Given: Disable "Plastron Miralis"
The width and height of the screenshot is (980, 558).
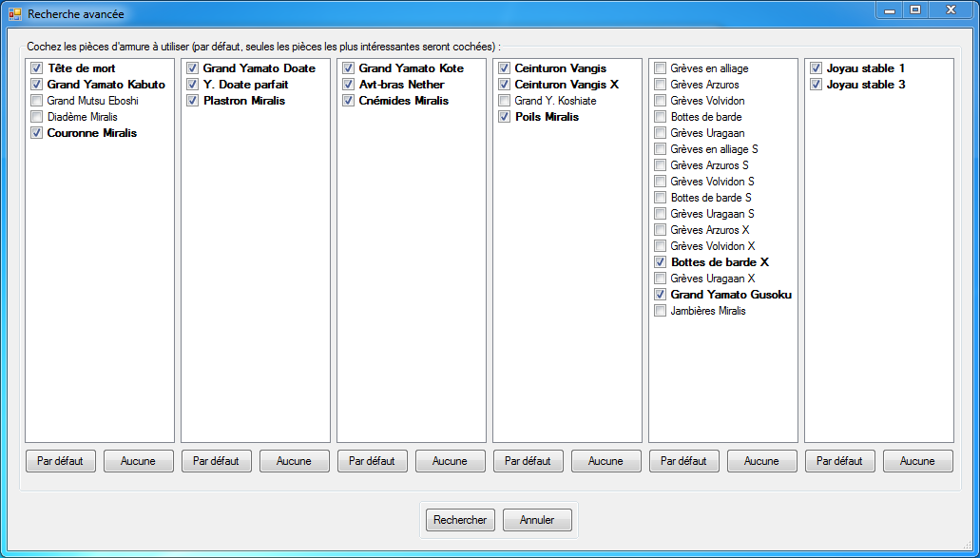Looking at the screenshot, I should (192, 101).
